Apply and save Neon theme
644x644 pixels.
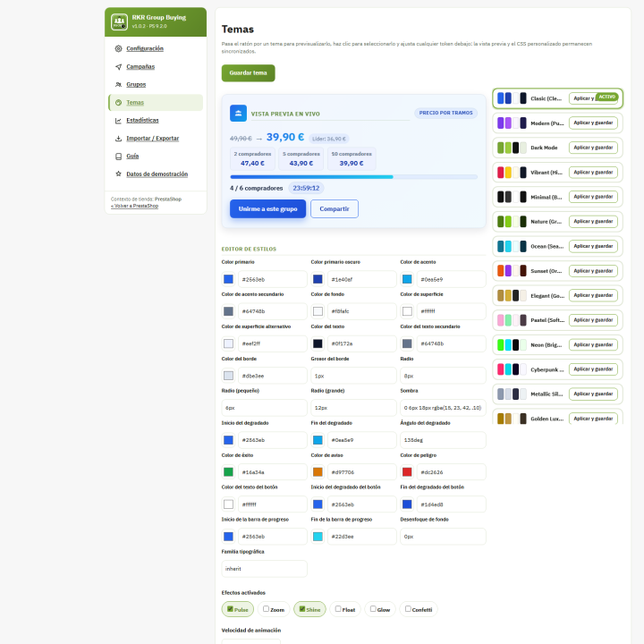593,344
